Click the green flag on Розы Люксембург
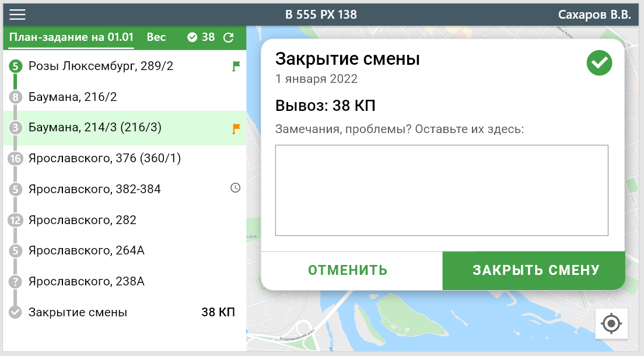 [236, 67]
